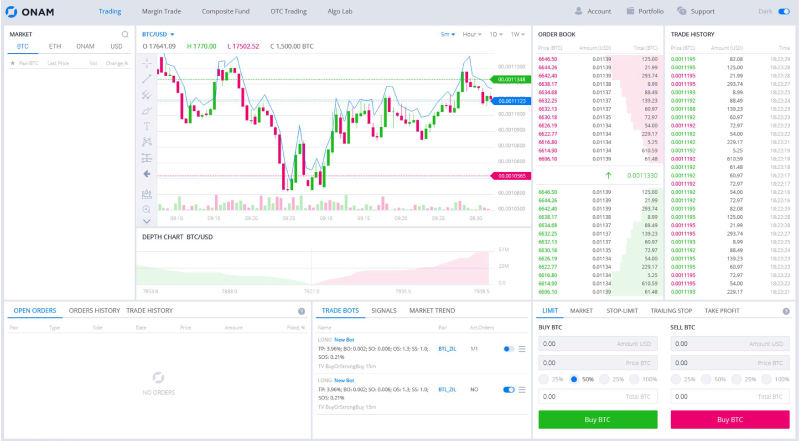The height and width of the screenshot is (441, 800).
Task: Open the menu icon of first trade bot
Action: (522, 349)
